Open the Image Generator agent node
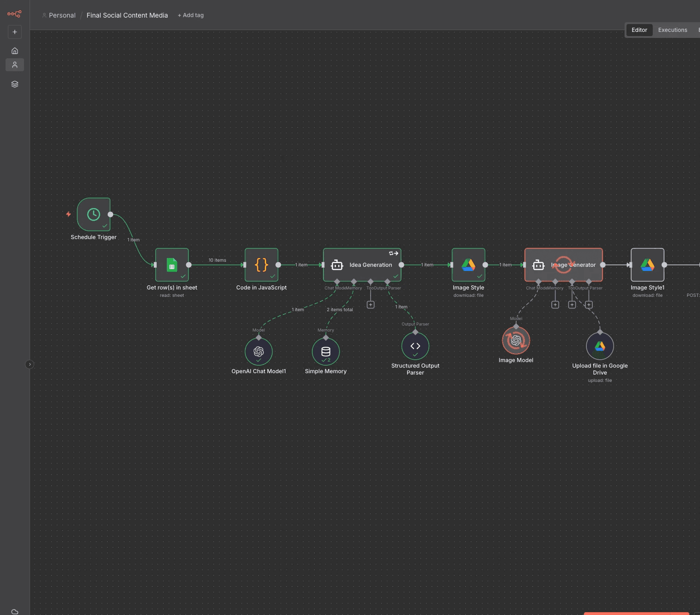This screenshot has height=615, width=700. coord(563,264)
